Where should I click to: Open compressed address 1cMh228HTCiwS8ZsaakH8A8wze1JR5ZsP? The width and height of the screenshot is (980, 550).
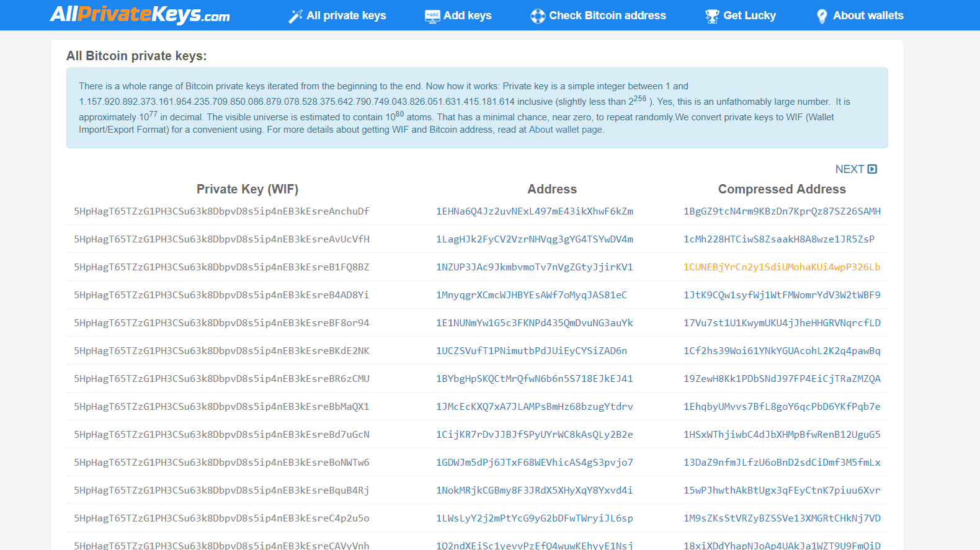pyautogui.click(x=779, y=239)
